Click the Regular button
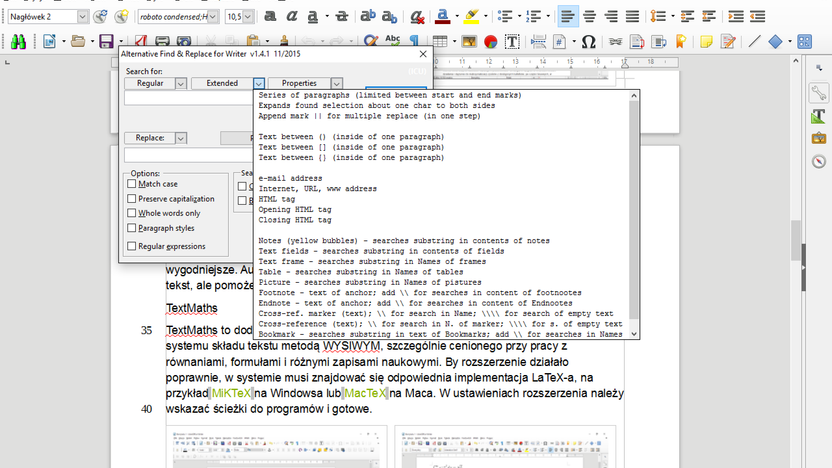The width and height of the screenshot is (832, 468). 150,83
